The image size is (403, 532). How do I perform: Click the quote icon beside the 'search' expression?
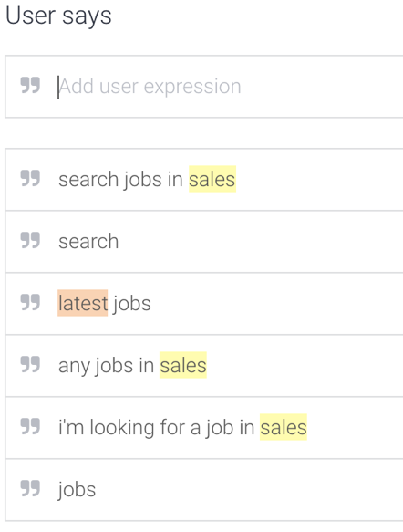point(30,241)
